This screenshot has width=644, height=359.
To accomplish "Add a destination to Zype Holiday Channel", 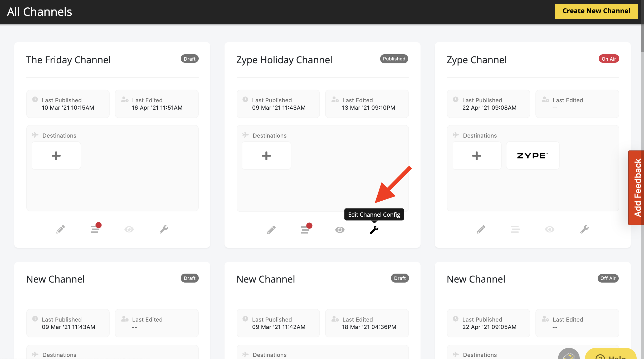I will pyautogui.click(x=266, y=156).
